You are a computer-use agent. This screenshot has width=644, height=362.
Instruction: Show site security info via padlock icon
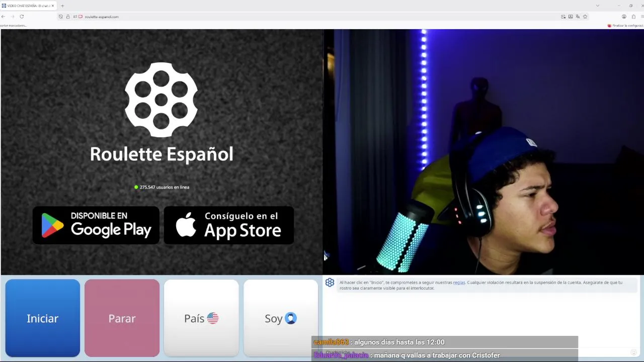click(x=68, y=17)
